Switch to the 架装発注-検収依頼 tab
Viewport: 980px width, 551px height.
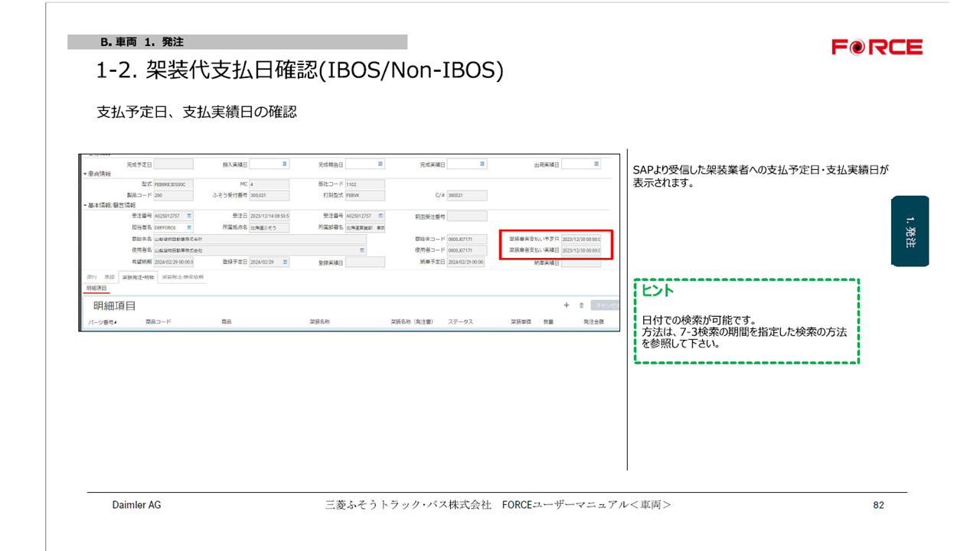[x=183, y=276]
